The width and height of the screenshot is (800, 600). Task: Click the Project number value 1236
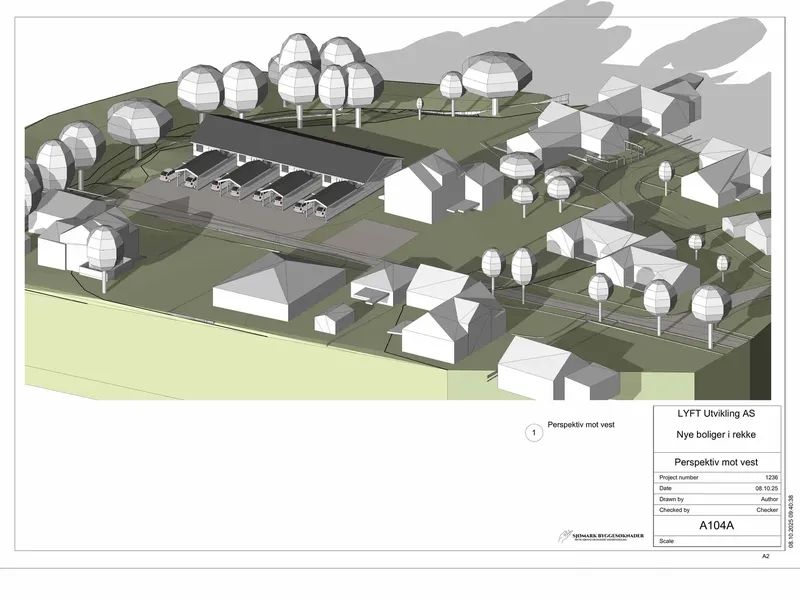[771, 478]
